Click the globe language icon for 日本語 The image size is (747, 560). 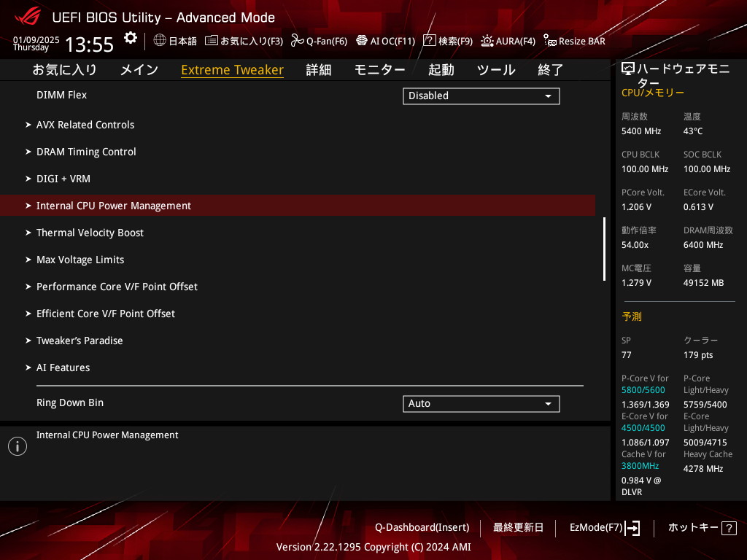[x=160, y=41]
